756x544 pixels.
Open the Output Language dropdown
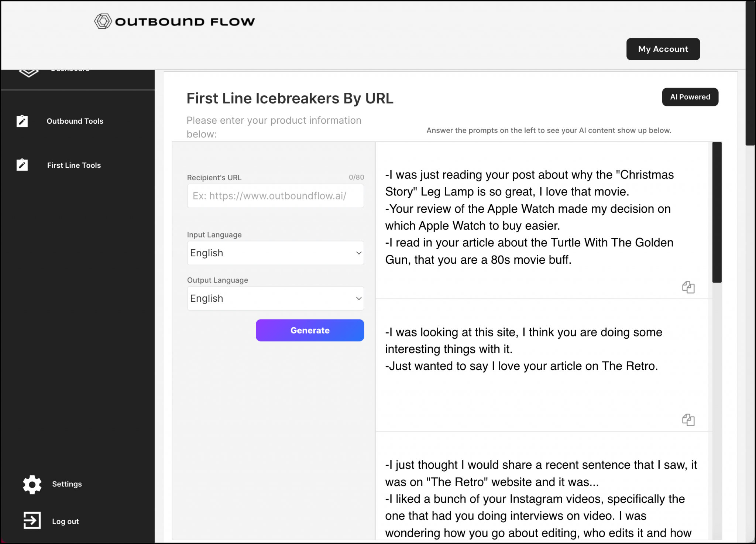point(275,298)
